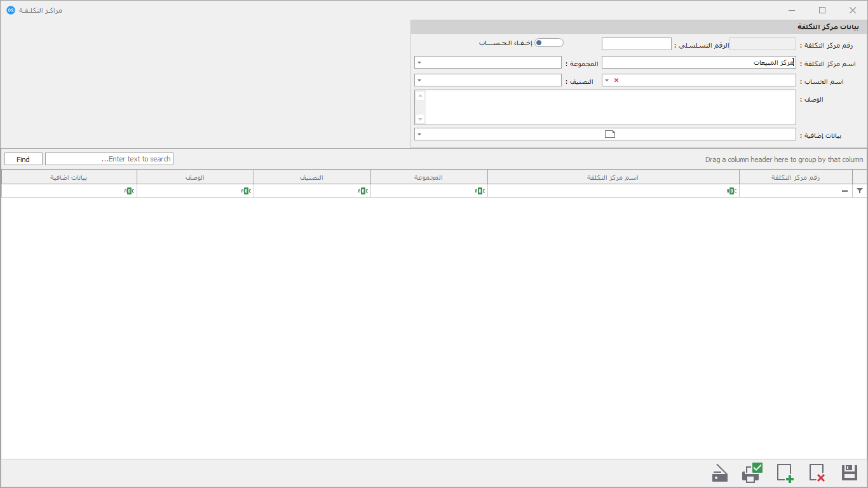Click the filter condition icon under المجموعة column

click(x=480, y=191)
